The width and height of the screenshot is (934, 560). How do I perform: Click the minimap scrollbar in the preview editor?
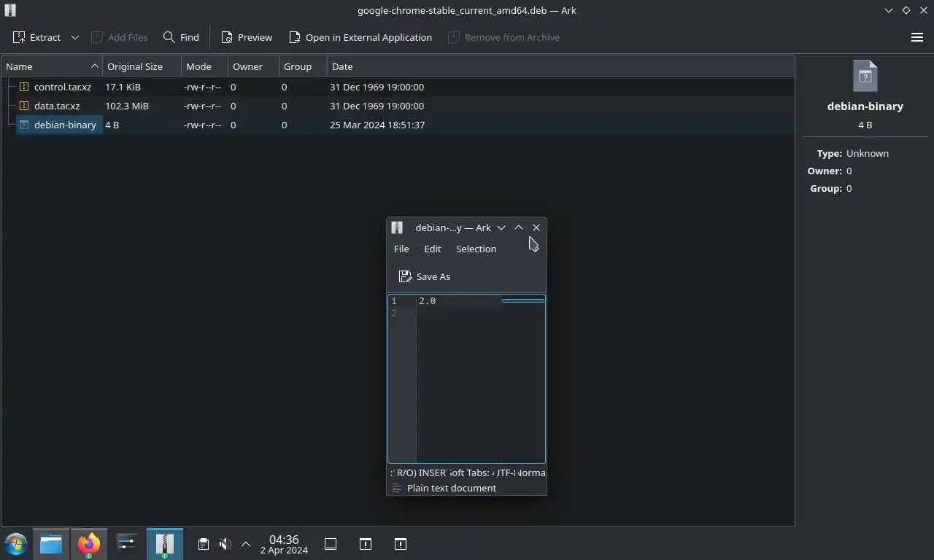pyautogui.click(x=523, y=300)
